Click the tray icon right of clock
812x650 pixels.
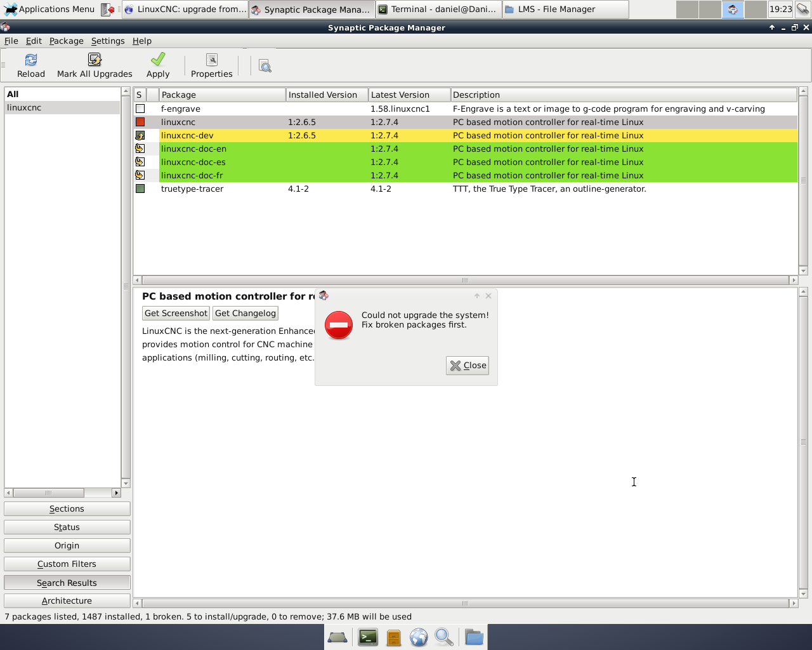pyautogui.click(x=802, y=10)
